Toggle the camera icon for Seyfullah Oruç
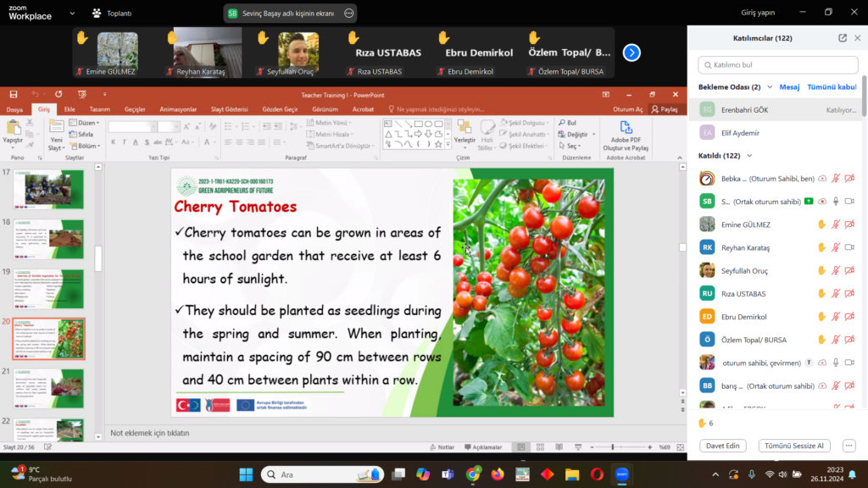The height and width of the screenshot is (488, 868). pos(849,270)
